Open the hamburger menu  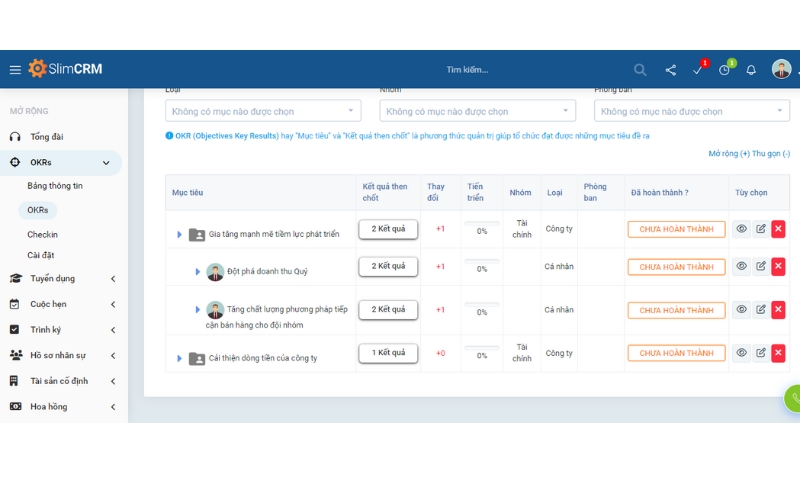coord(15,69)
